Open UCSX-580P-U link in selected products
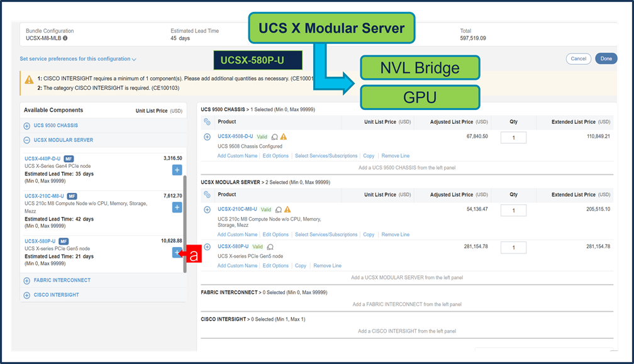 233,246
